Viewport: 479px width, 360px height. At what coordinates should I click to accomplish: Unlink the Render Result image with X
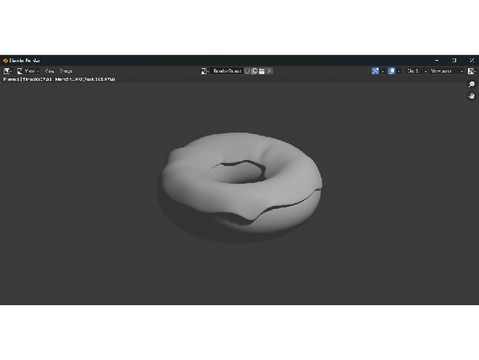click(x=269, y=71)
